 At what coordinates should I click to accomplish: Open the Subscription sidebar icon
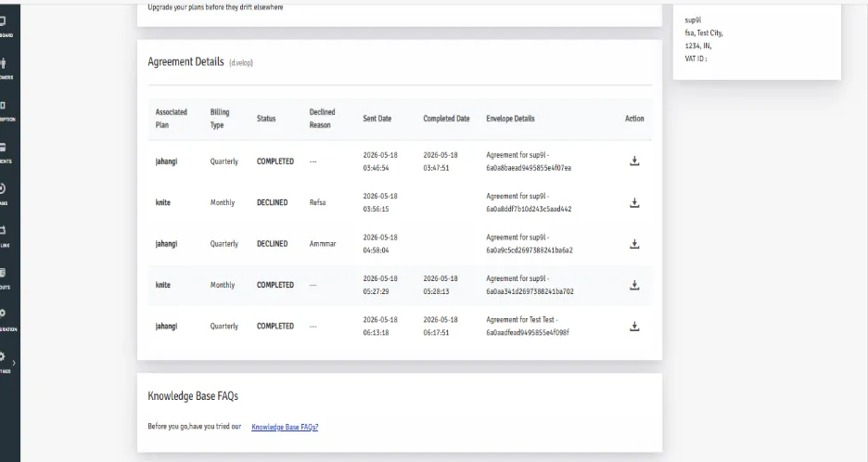point(3,105)
